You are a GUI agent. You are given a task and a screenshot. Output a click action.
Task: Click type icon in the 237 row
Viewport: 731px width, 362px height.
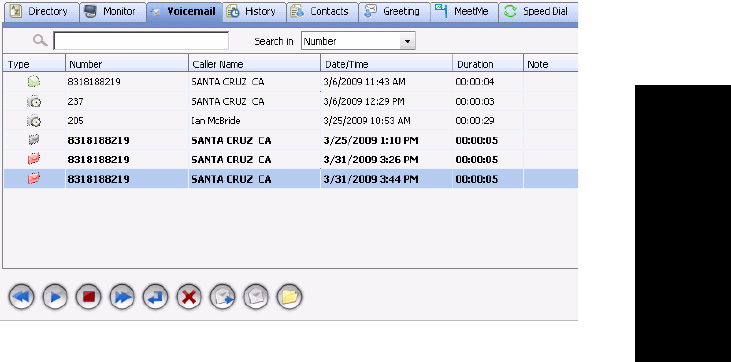coord(34,101)
